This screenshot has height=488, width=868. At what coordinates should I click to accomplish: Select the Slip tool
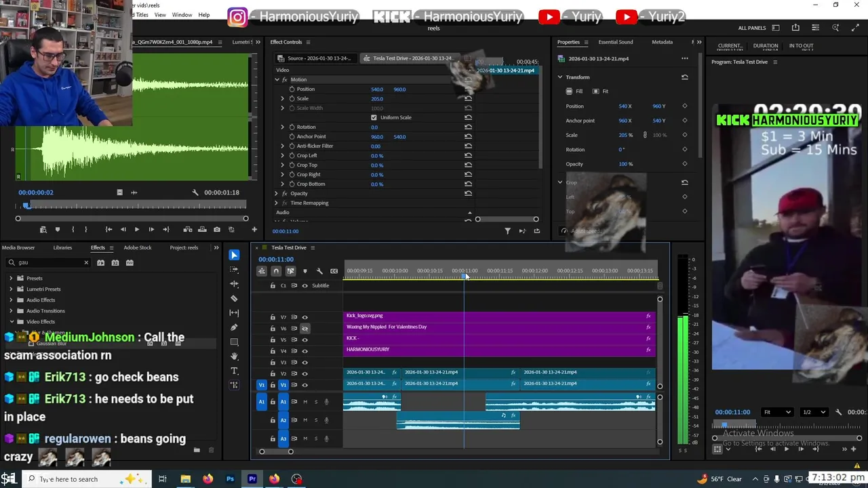234,312
